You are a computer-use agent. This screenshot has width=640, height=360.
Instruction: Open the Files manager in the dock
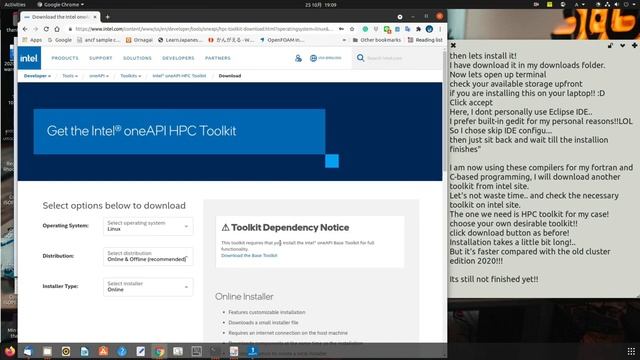pyautogui.click(x=47, y=351)
